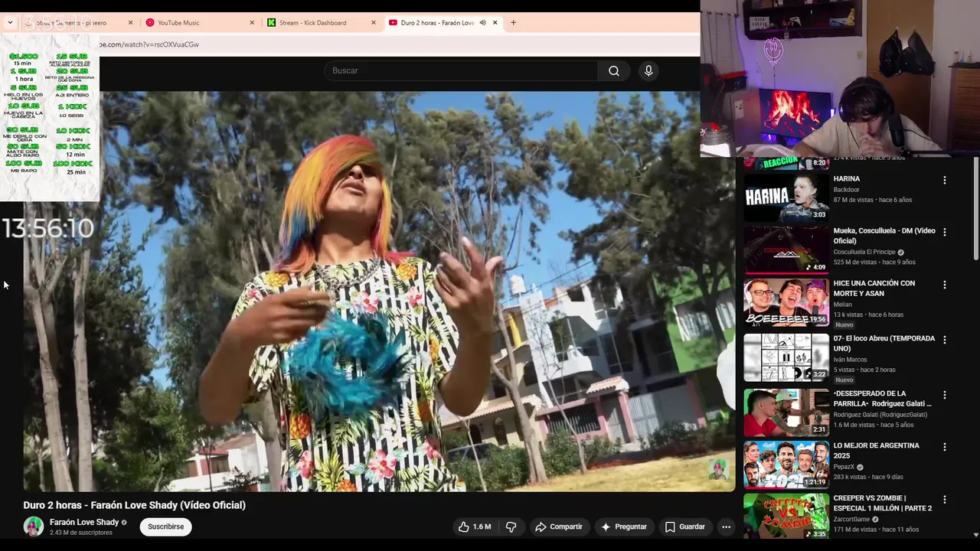The image size is (980, 551).
Task: Click the video player to pause
Action: click(x=379, y=291)
